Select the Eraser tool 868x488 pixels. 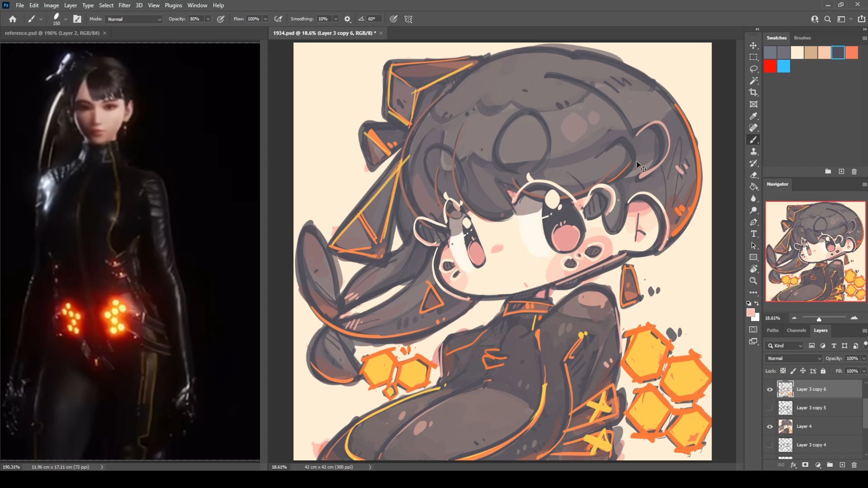(x=753, y=175)
